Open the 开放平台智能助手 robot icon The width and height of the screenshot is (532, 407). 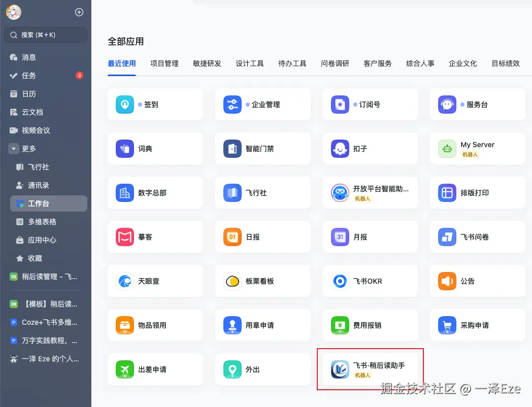(x=340, y=193)
